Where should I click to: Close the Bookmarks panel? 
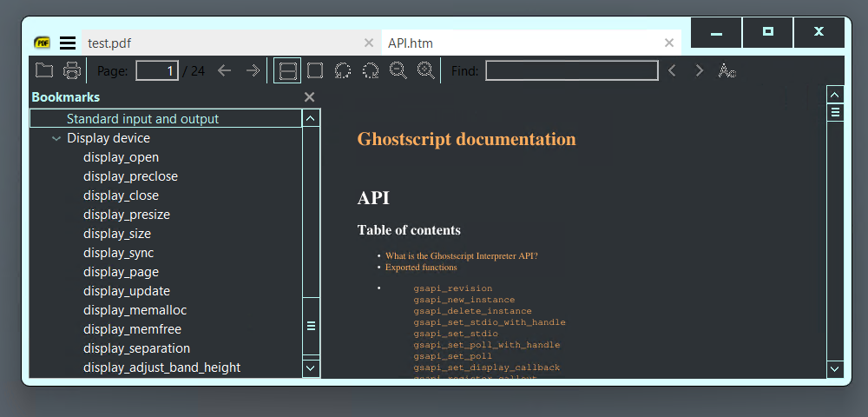click(310, 97)
